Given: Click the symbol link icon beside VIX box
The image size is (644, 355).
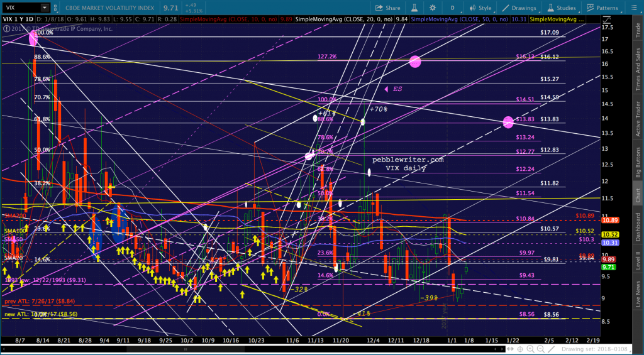Looking at the screenshot, I should coord(55,8).
